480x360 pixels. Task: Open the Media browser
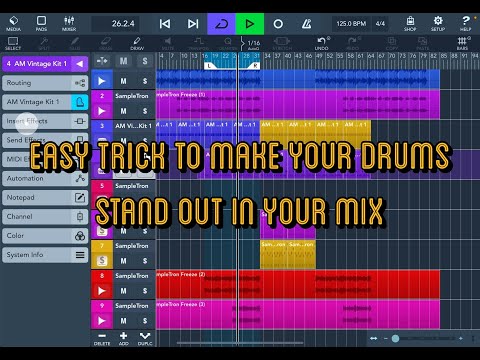pos(13,24)
